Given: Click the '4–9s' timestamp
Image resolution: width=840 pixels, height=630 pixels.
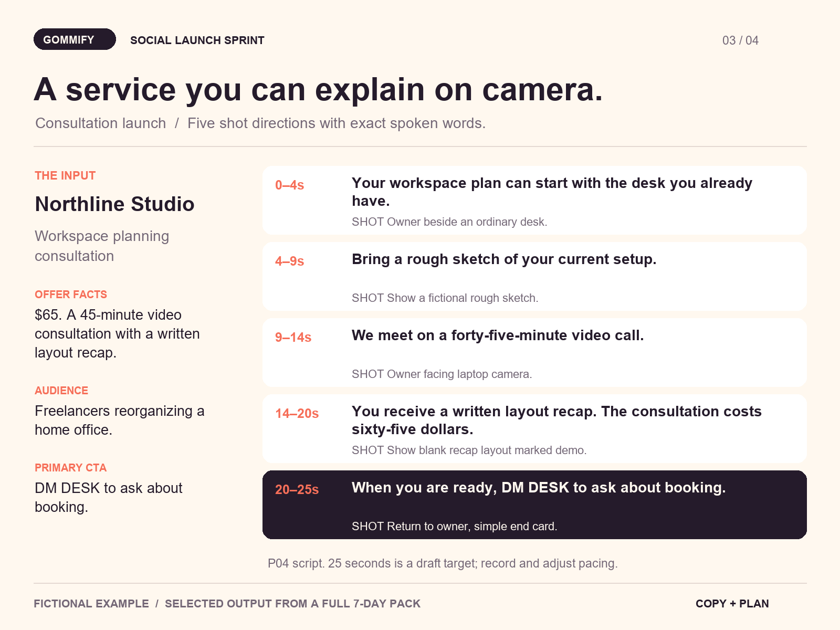Looking at the screenshot, I should point(290,261).
